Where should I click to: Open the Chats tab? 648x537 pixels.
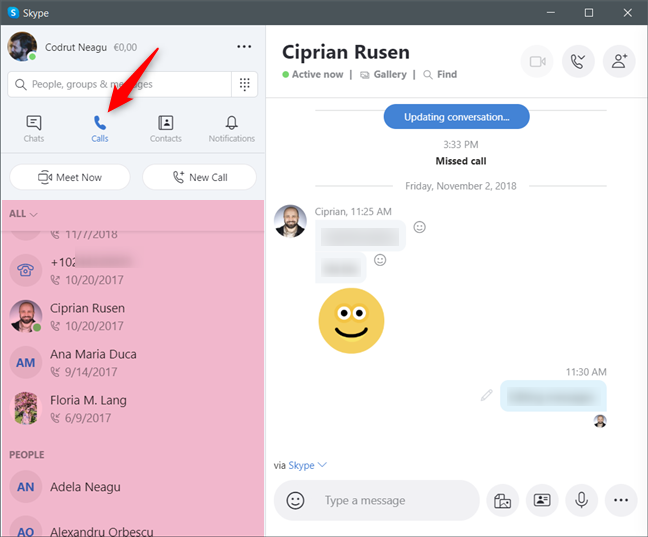tap(33, 129)
